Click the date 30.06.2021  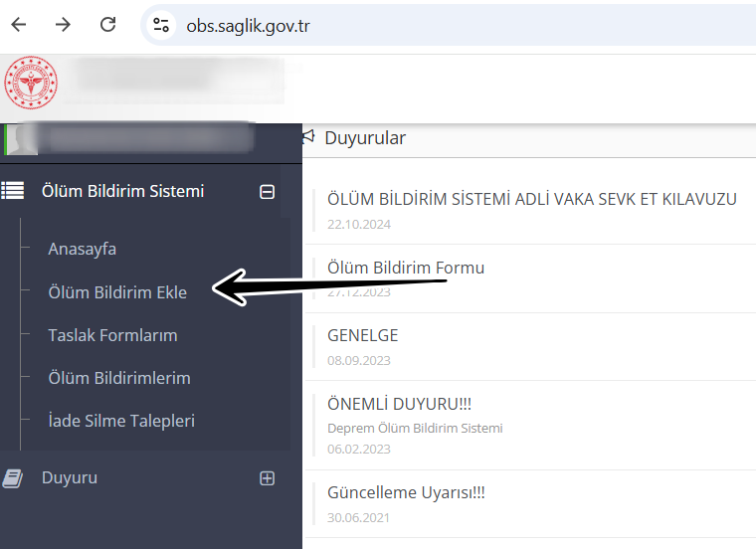coord(358,518)
